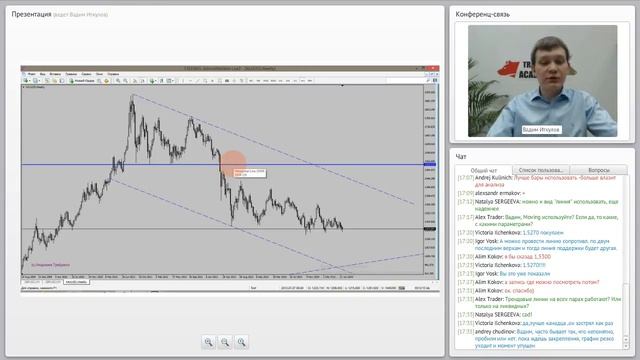Click the chat panel vertical scrollbar thumb
The width and height of the screenshot is (640, 360).
(626, 310)
